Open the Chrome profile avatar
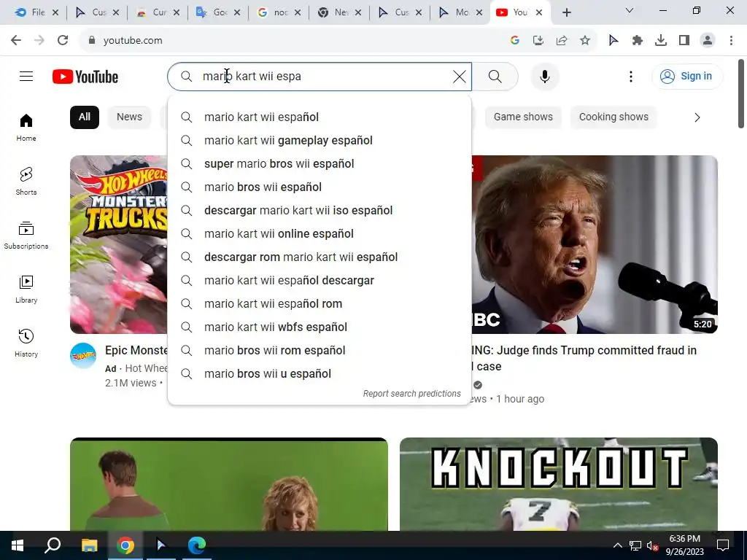747x560 pixels. tap(708, 41)
